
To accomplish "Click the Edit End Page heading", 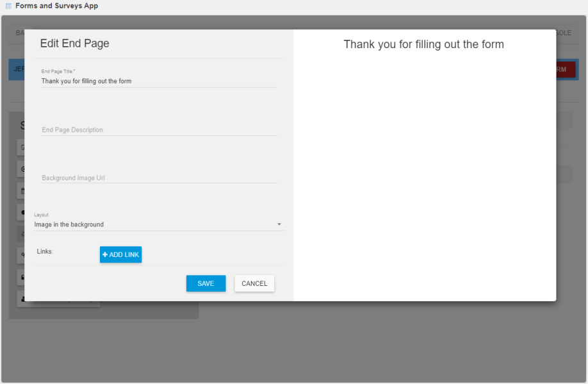I will [75, 44].
